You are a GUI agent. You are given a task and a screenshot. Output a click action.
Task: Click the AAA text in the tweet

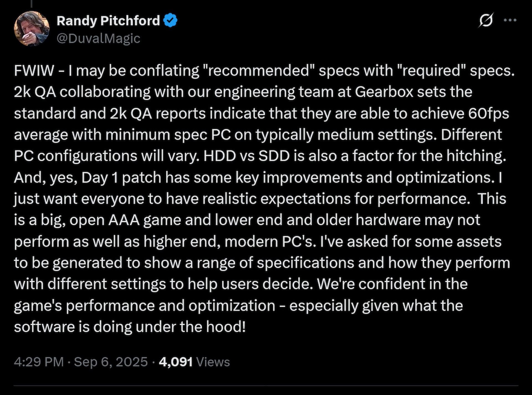point(124,220)
